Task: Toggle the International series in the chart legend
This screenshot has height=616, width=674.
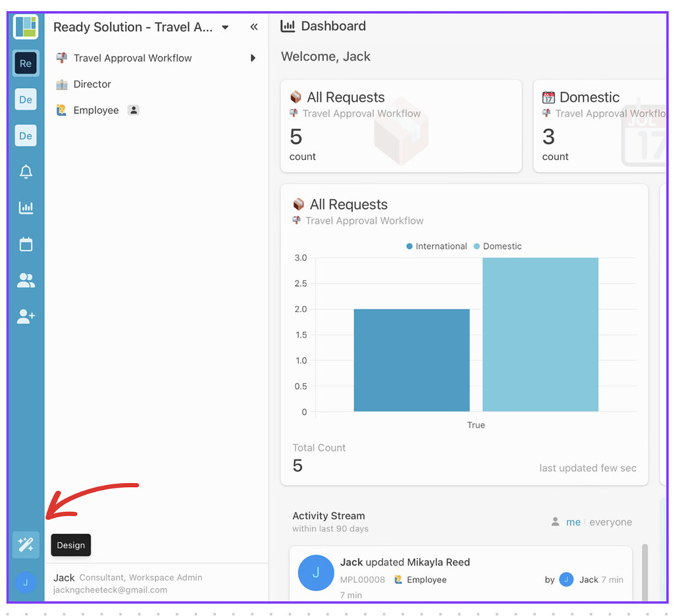Action: (x=436, y=246)
